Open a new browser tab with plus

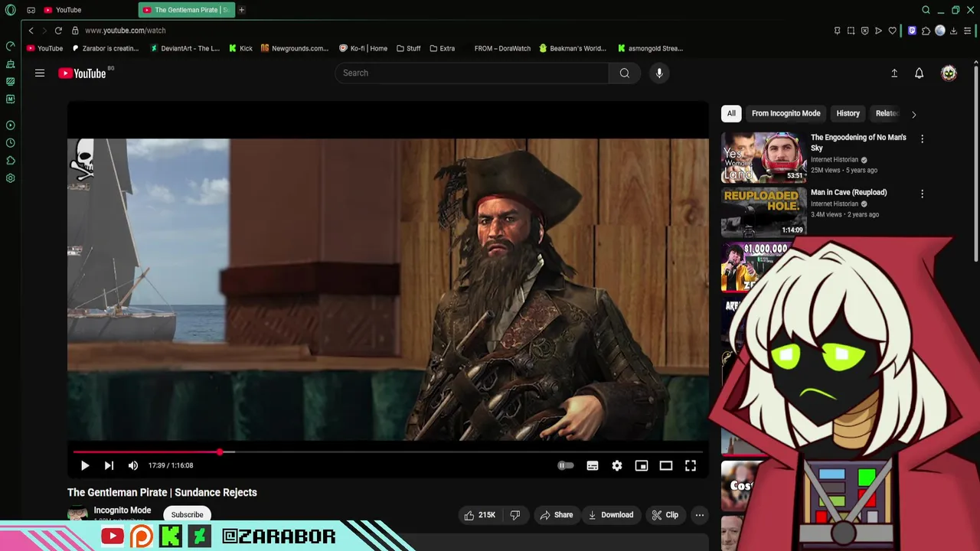241,10
